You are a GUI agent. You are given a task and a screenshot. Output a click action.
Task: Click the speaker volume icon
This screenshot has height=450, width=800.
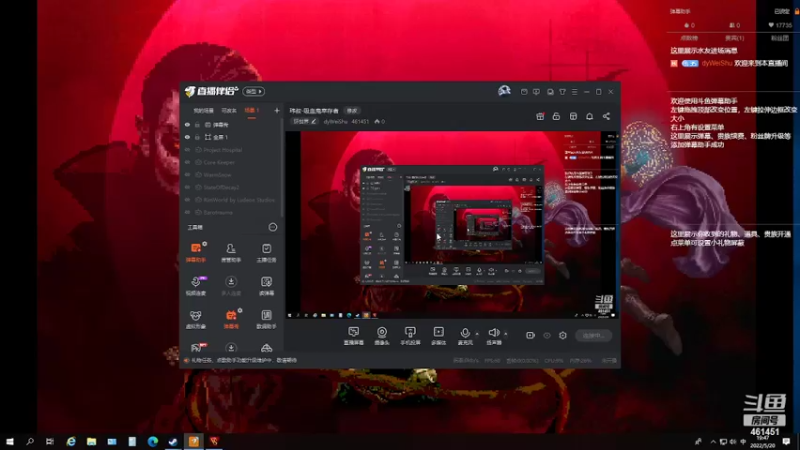point(493,333)
